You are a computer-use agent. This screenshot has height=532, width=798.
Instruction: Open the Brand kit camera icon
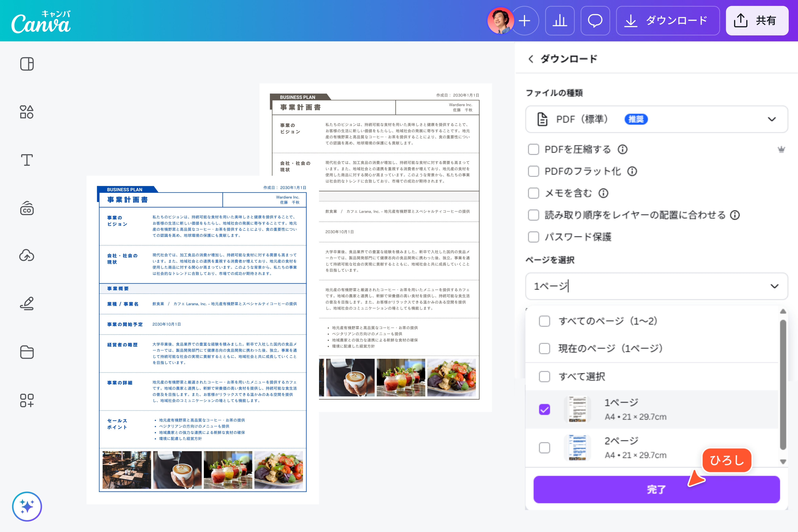coord(27,208)
